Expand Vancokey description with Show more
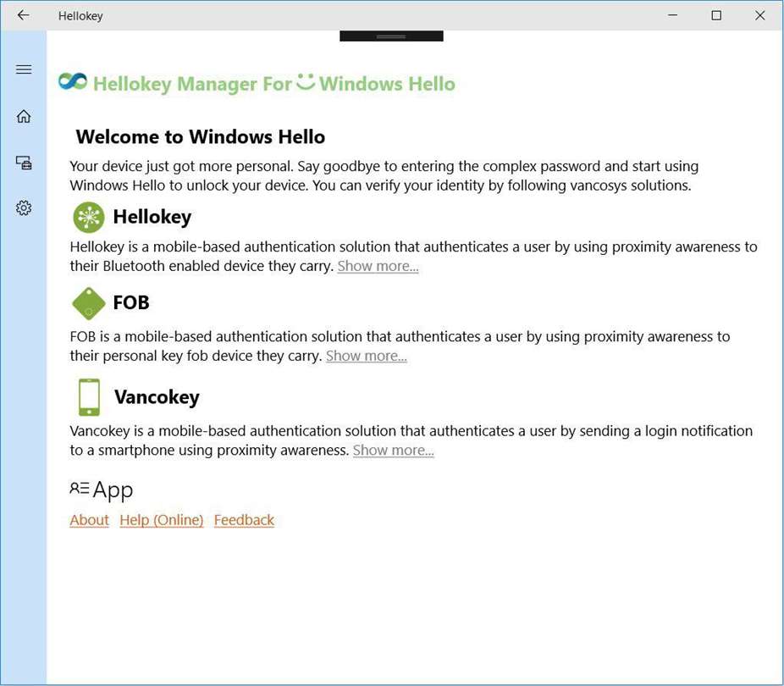 pyautogui.click(x=394, y=450)
